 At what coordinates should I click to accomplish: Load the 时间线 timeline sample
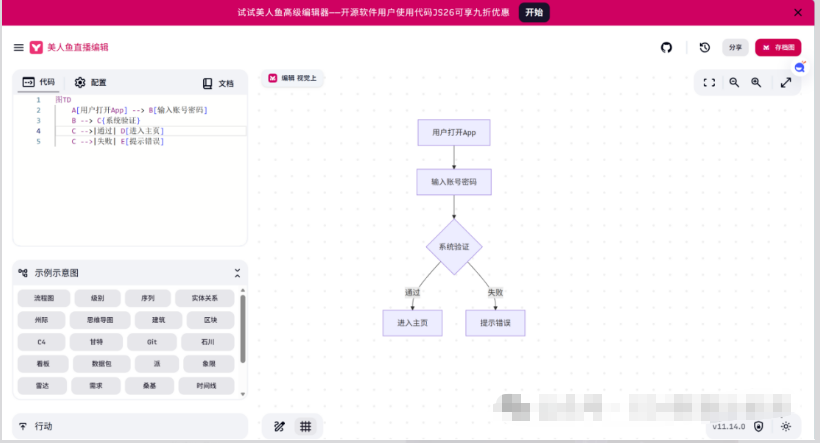[x=206, y=386]
